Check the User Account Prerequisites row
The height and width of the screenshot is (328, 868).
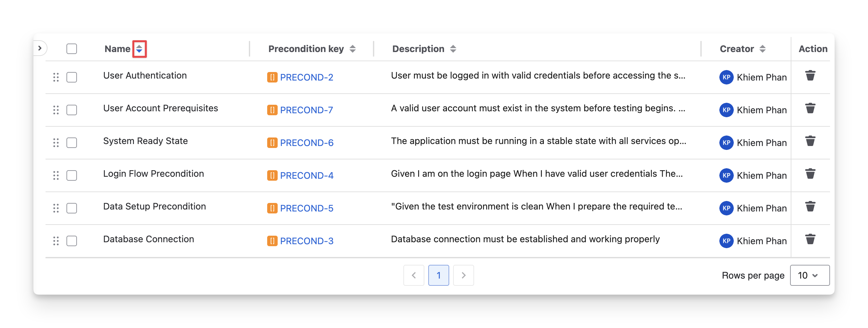pyautogui.click(x=72, y=110)
